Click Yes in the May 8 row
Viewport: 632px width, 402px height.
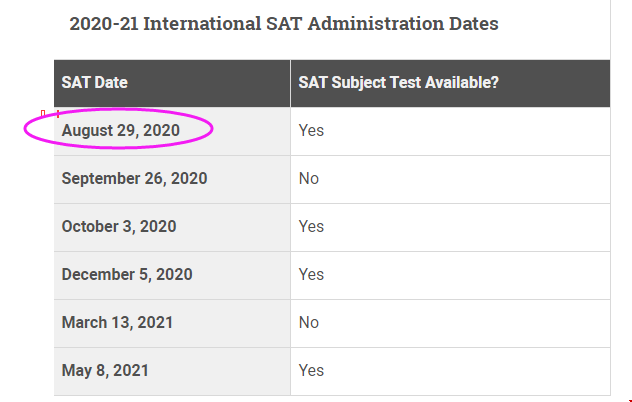point(311,370)
